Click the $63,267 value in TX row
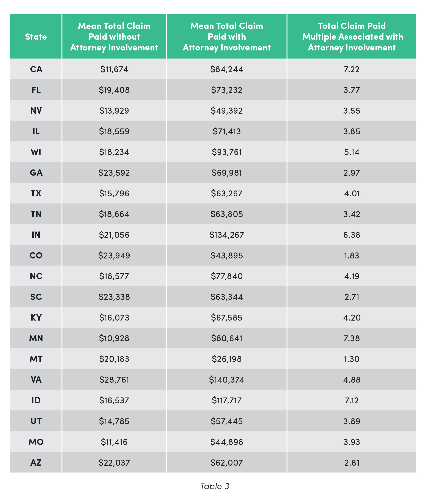Image resolution: width=432 pixels, height=504 pixels. pos(227,193)
